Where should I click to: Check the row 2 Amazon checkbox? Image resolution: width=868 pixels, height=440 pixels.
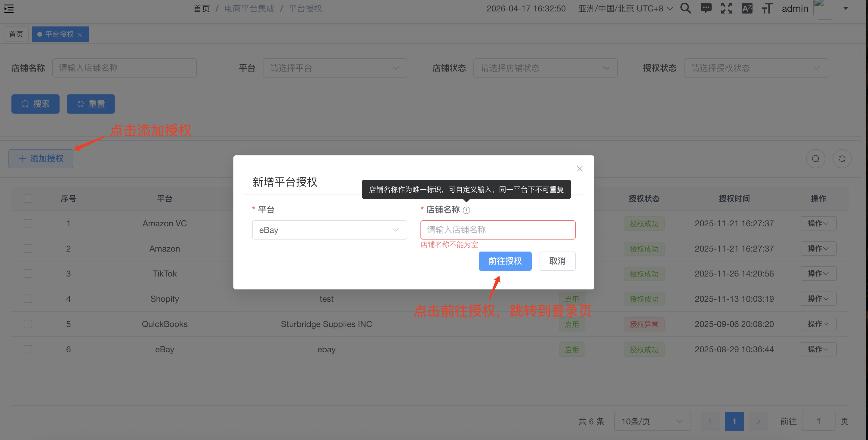click(28, 249)
